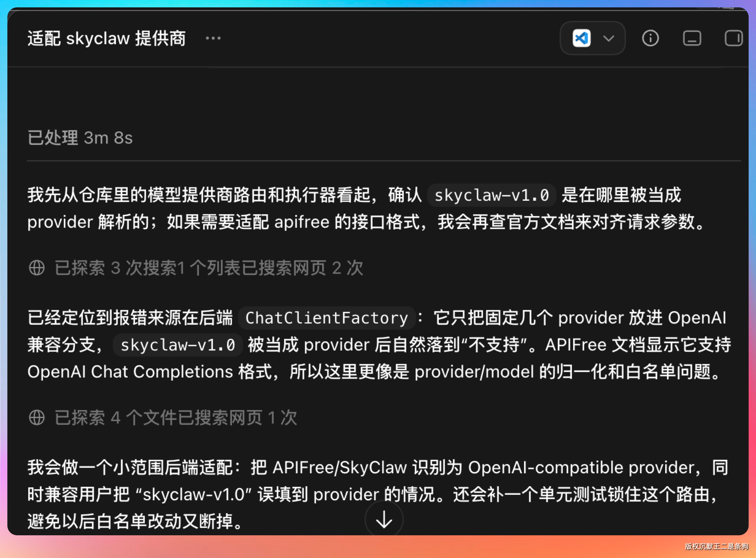The width and height of the screenshot is (756, 558).
Task: Click the scroll-to-bottom arrow button
Action: [384, 519]
